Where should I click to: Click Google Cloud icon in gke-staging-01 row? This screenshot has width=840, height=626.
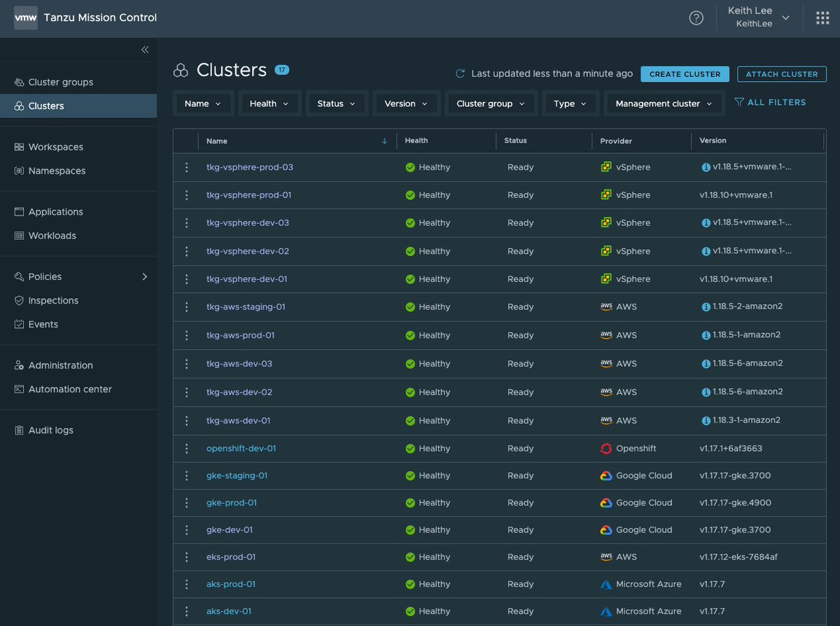click(x=606, y=476)
